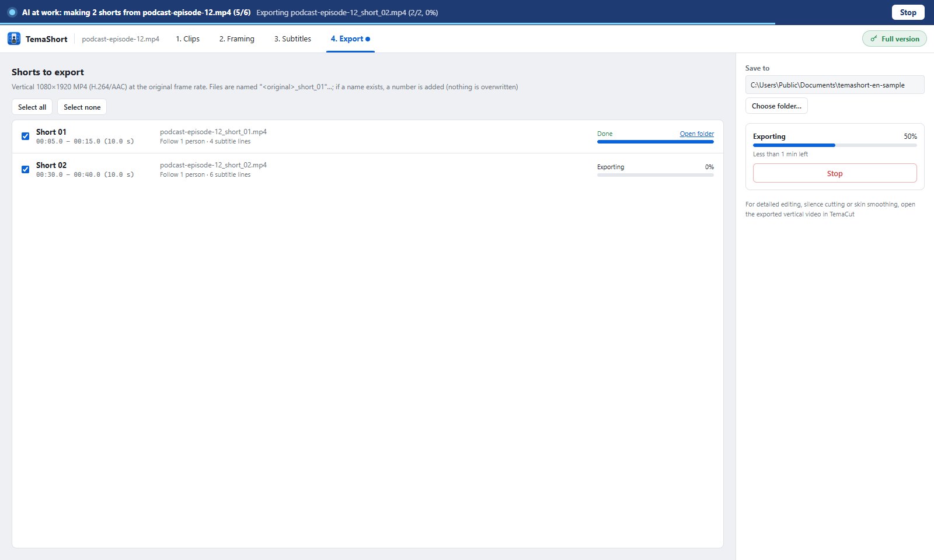Image resolution: width=934 pixels, height=560 pixels.
Task: Click the Full version button
Action: [894, 39]
